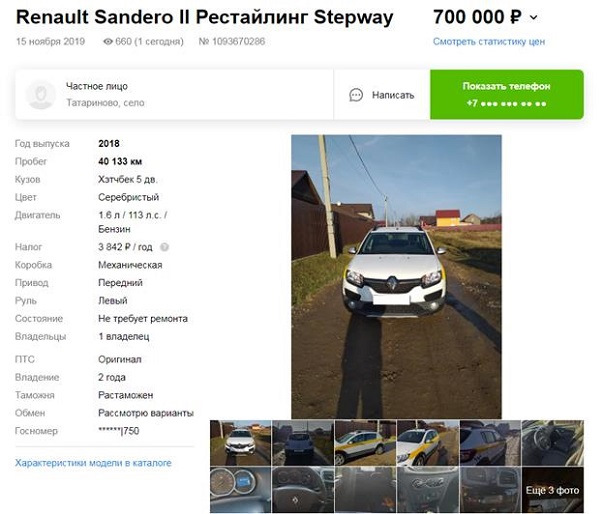The height and width of the screenshot is (514, 603).
Task: Click the eye views counter icon
Action: (108, 42)
